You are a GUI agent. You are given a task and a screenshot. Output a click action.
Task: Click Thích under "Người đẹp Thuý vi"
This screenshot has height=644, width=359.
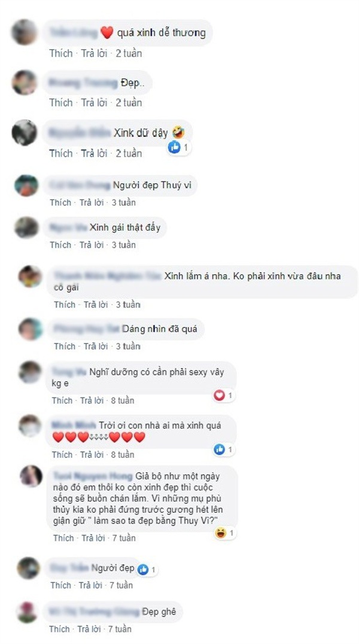click(x=60, y=202)
